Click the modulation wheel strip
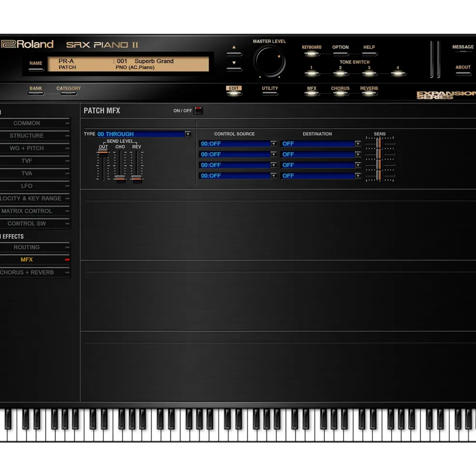476x476 pixels. pos(439,59)
